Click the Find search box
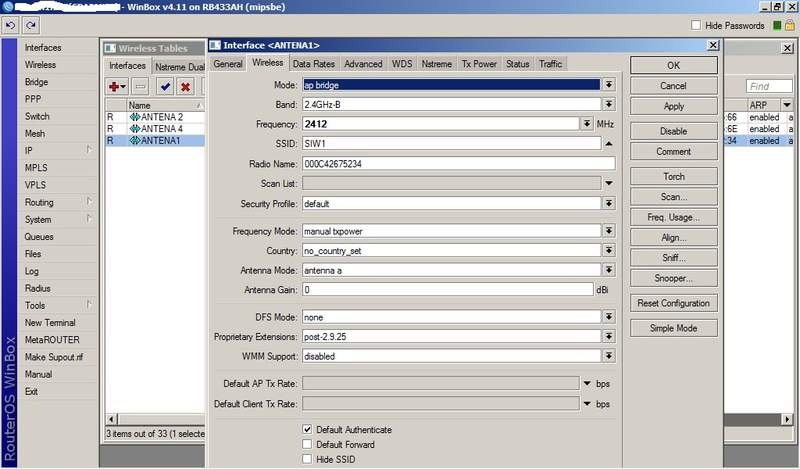This screenshot has width=800, height=469. (x=769, y=86)
